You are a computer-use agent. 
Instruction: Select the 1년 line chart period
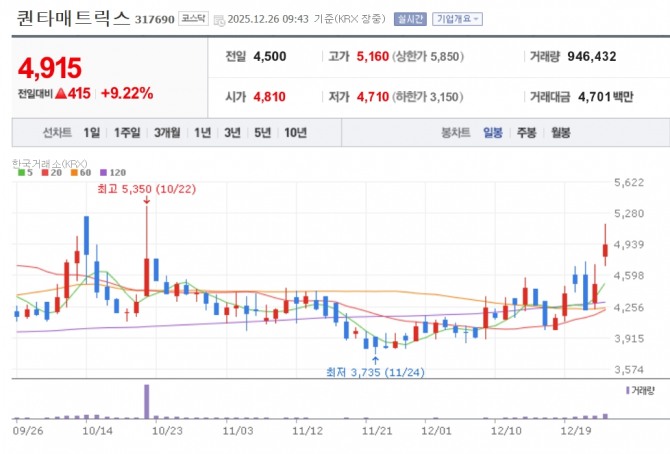pyautogui.click(x=203, y=133)
